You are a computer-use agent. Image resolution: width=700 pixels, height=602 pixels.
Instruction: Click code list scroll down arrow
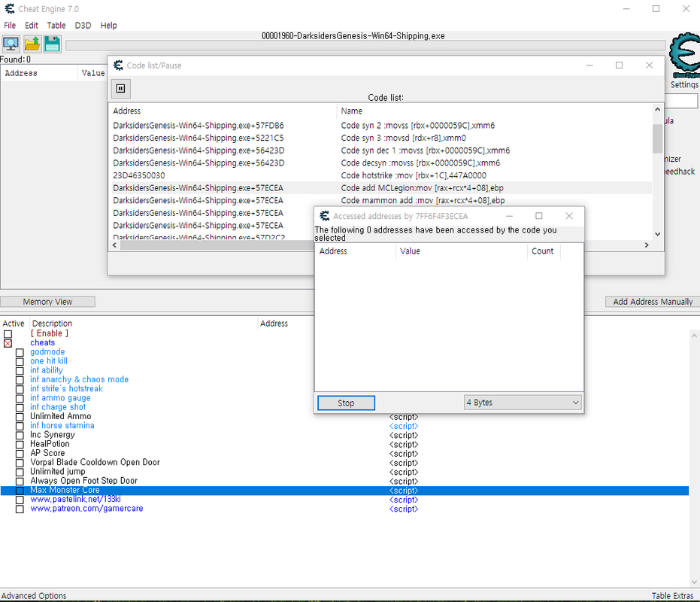[657, 234]
